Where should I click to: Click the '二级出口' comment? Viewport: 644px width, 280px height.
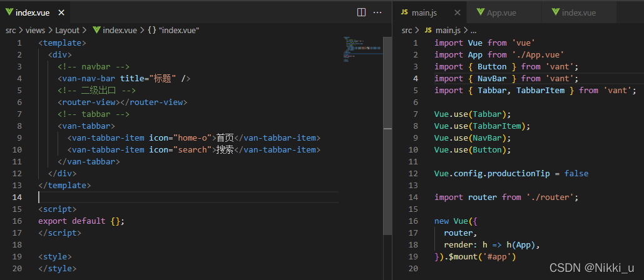[x=97, y=90]
